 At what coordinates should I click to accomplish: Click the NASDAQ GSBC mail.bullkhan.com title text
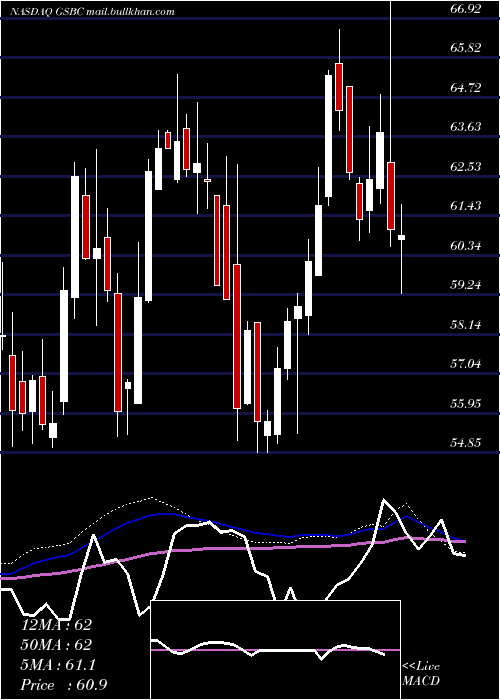tap(91, 12)
